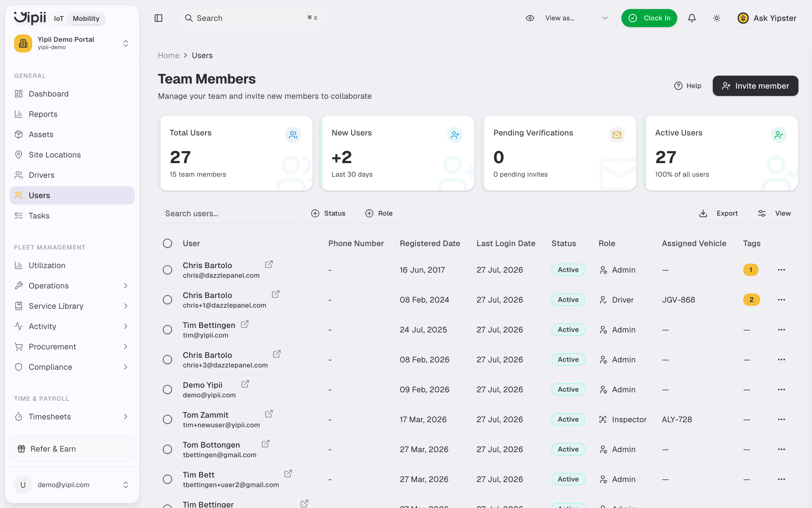Screen dimensions: 812x508
Task: Select the chris+3@dazzlepanel.com row checkbox
Action: 167,360
